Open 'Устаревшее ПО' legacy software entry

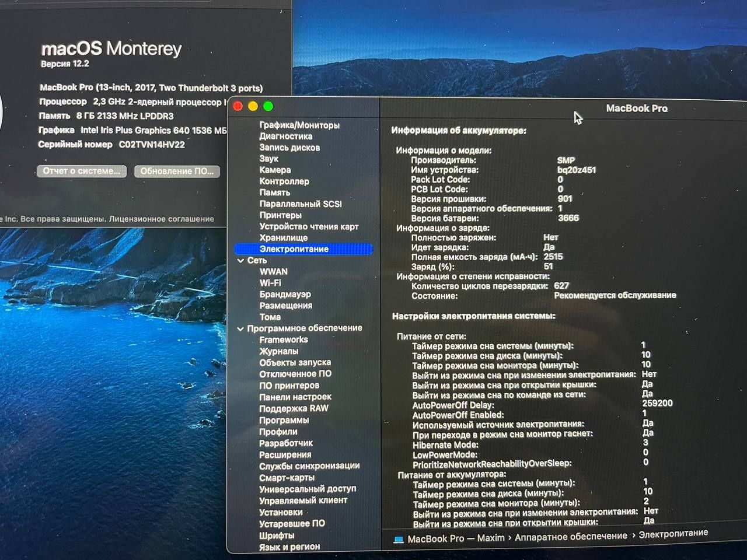click(x=292, y=524)
